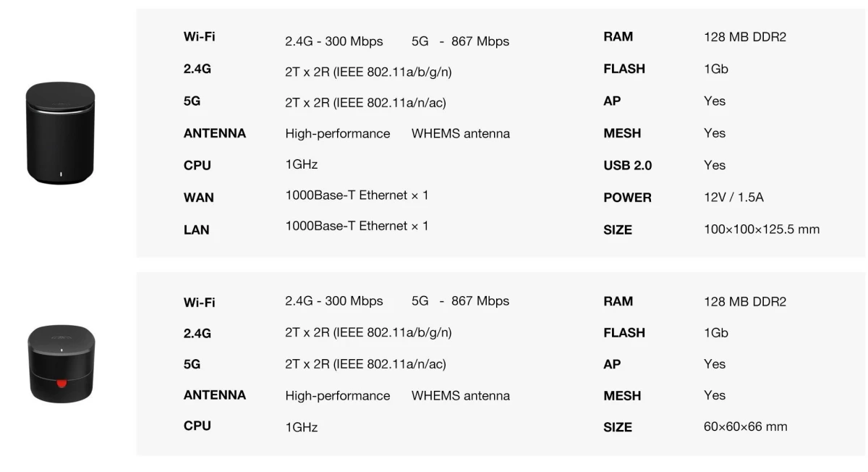
Task: Click the Yes value beside USB 2.0
Action: click(714, 166)
